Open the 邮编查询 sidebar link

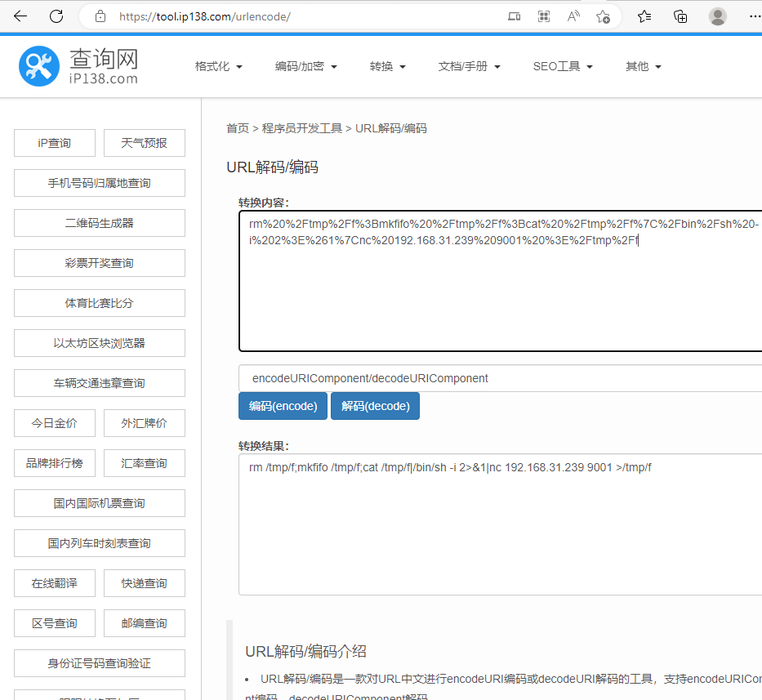(x=145, y=623)
